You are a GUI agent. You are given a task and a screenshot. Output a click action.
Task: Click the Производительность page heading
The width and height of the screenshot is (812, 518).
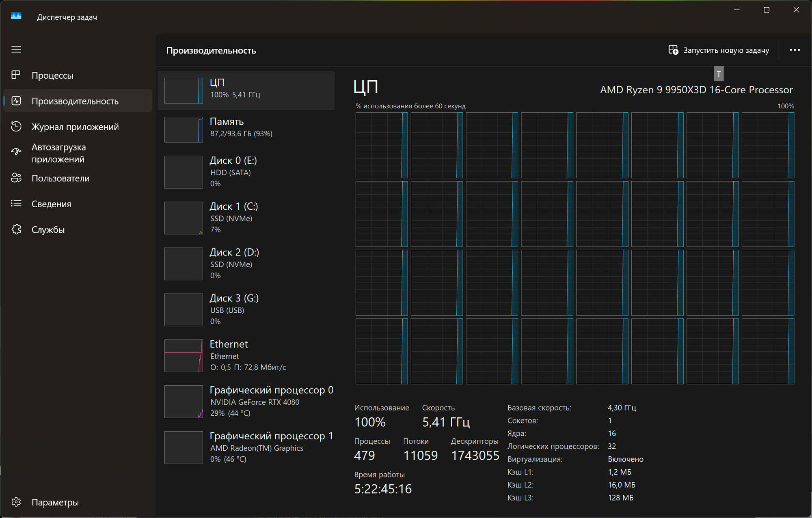(211, 51)
